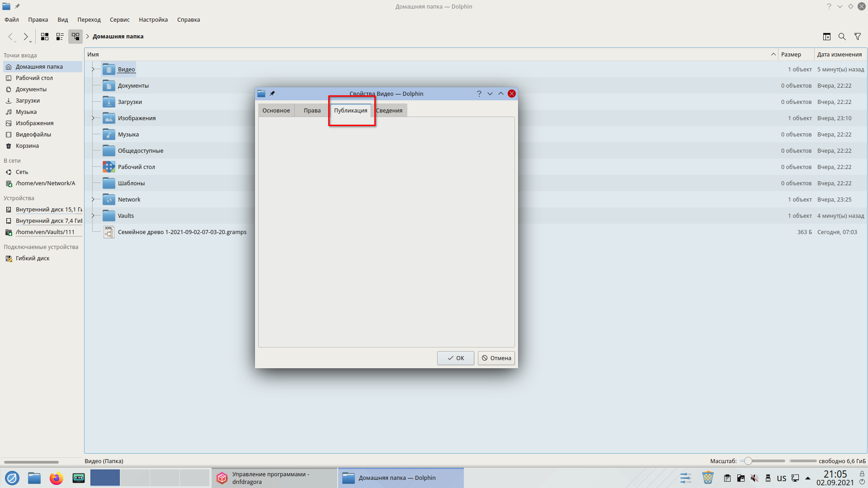Adjust the Масштаб zoom slider
Screen dimensions: 868x488
pyautogui.click(x=748, y=461)
